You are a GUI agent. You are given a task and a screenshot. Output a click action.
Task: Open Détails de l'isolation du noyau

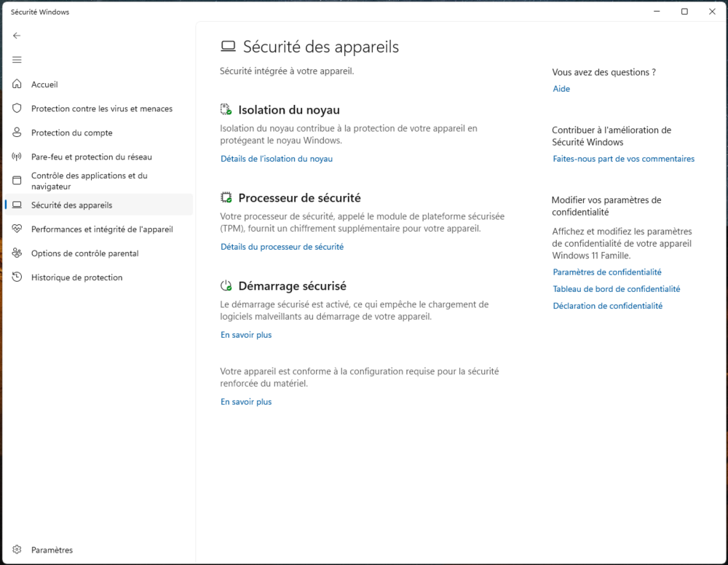click(277, 159)
